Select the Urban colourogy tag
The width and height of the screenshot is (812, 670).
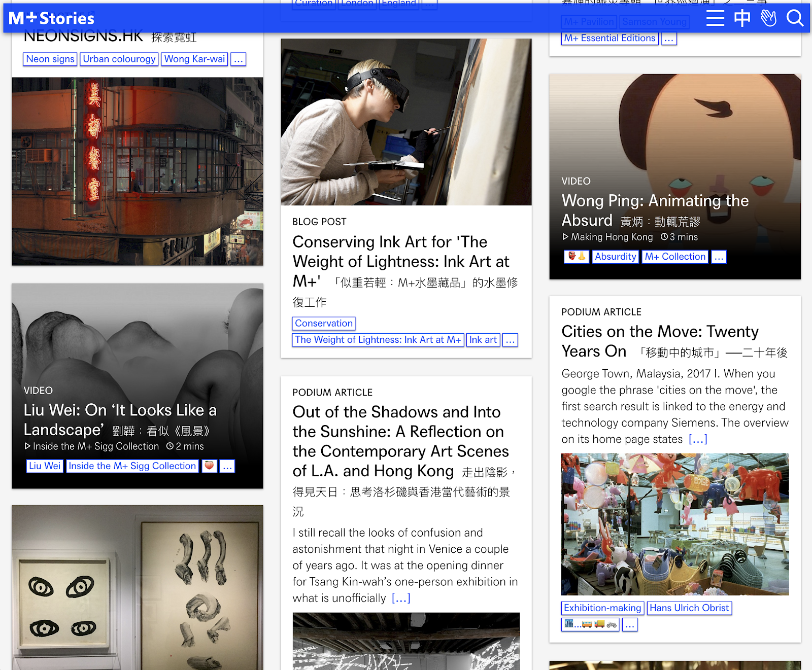(x=119, y=59)
